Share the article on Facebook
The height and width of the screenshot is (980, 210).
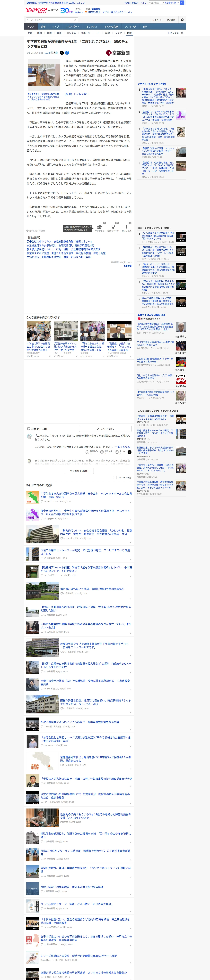pyautogui.click(x=67, y=53)
